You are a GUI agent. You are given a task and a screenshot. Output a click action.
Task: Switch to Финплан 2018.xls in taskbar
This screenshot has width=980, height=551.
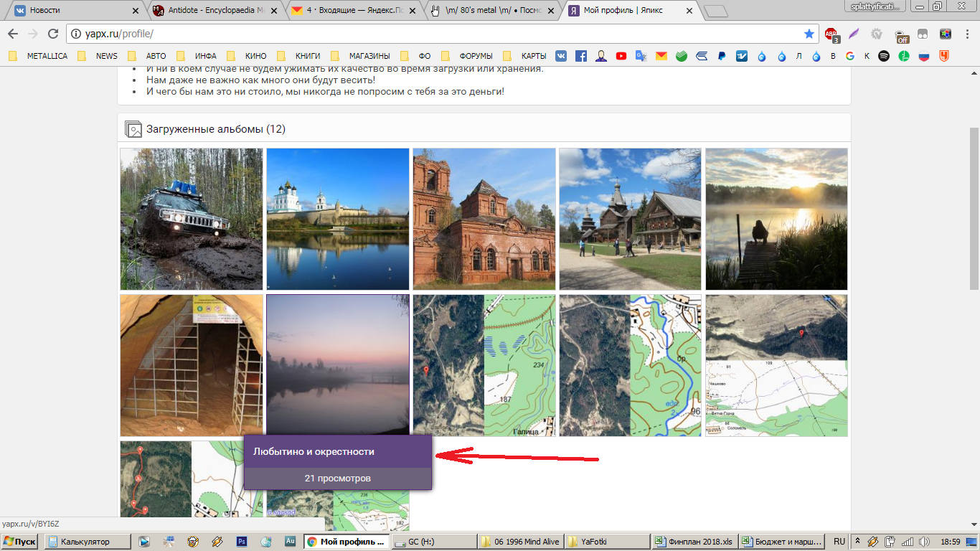coord(694,542)
